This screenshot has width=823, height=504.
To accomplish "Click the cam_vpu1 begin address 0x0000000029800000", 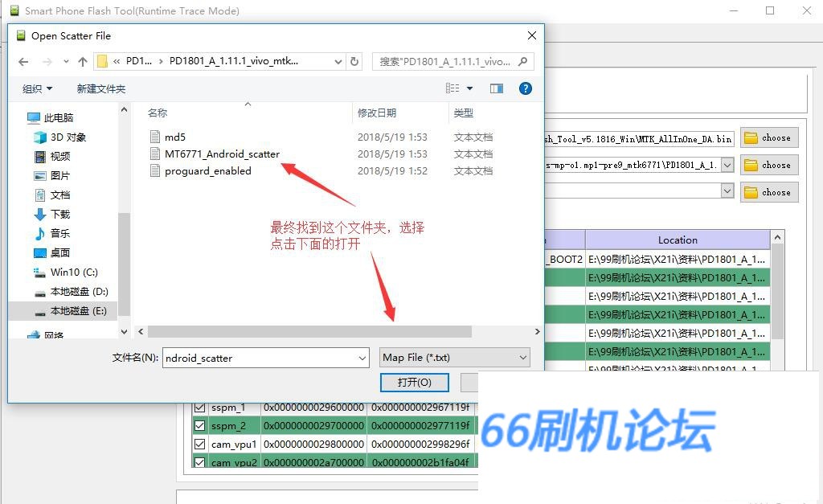I will click(x=314, y=445).
